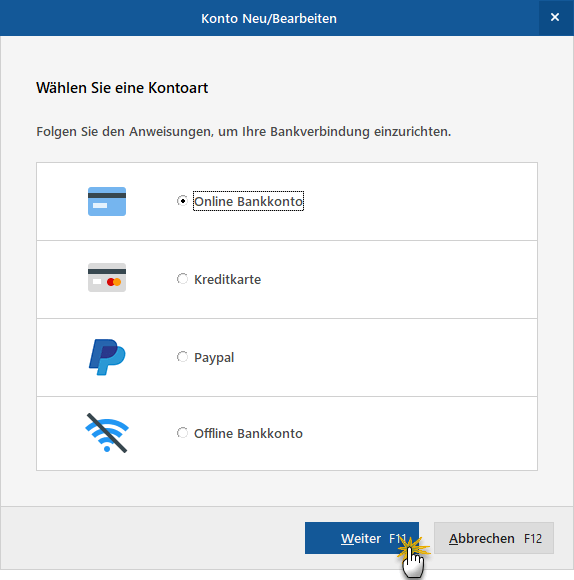The width and height of the screenshot is (574, 580).
Task: Click the crossed-out Wi-Fi Offline Bankkonto icon
Action: [107, 433]
